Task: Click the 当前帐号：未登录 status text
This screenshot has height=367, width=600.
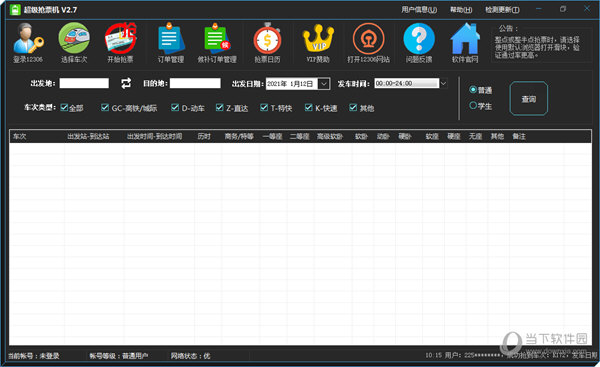Action: point(34,356)
